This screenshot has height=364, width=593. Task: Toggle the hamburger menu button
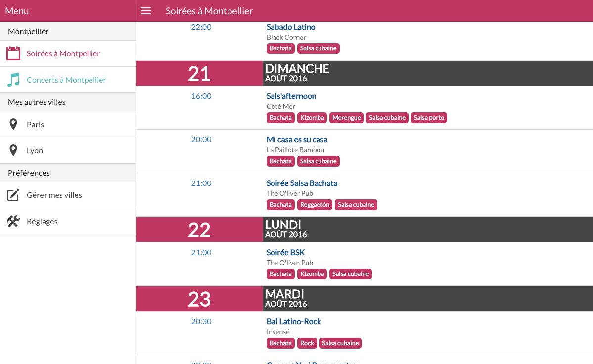pyautogui.click(x=146, y=11)
